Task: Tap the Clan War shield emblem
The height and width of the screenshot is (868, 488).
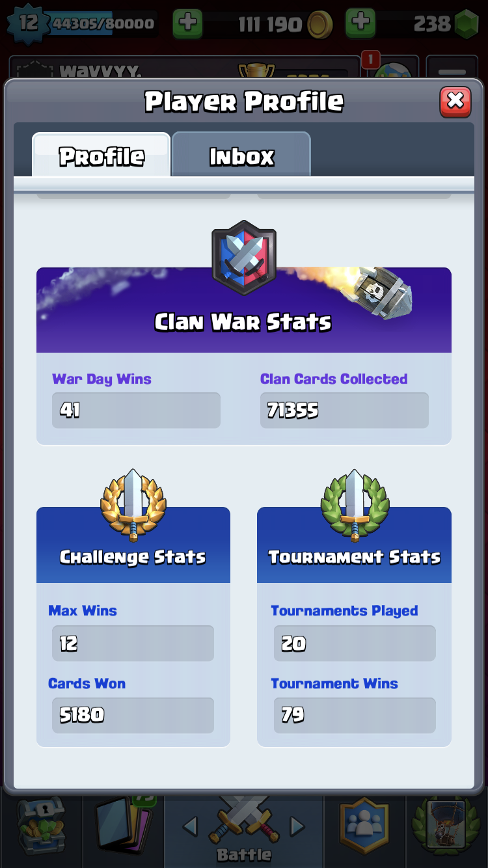Action: pyautogui.click(x=244, y=258)
